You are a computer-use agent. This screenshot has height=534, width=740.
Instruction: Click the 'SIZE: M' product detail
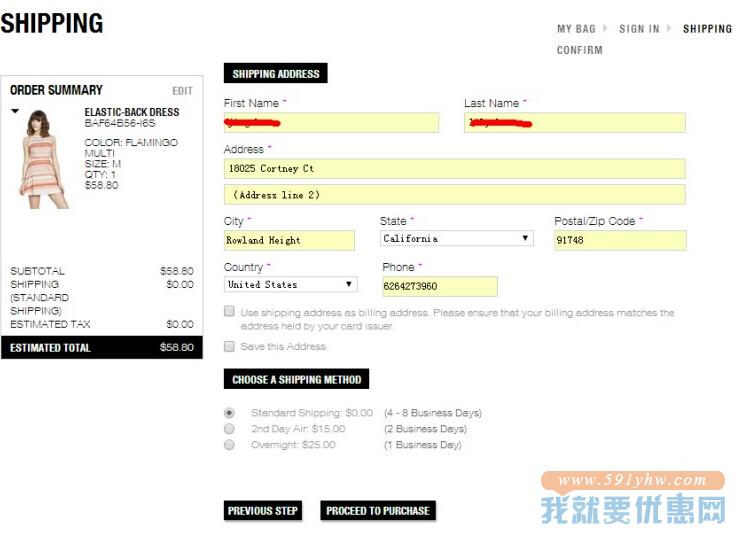(x=103, y=164)
